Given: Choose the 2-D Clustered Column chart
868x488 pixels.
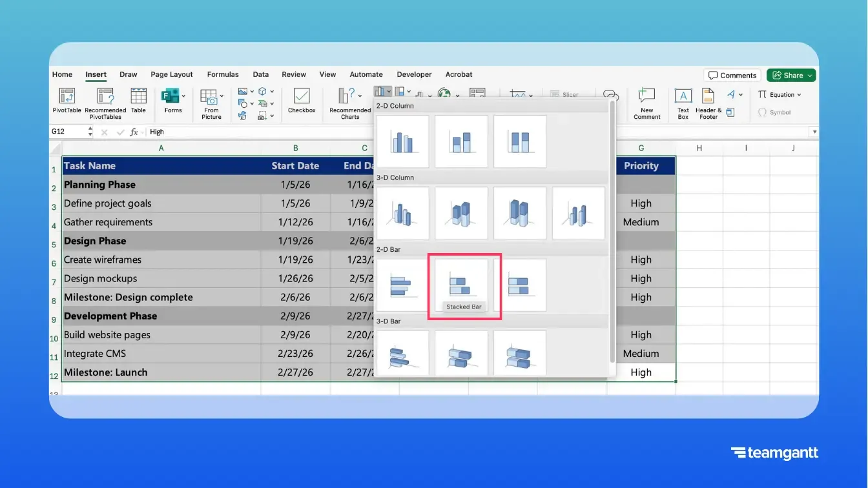Looking at the screenshot, I should pyautogui.click(x=402, y=141).
